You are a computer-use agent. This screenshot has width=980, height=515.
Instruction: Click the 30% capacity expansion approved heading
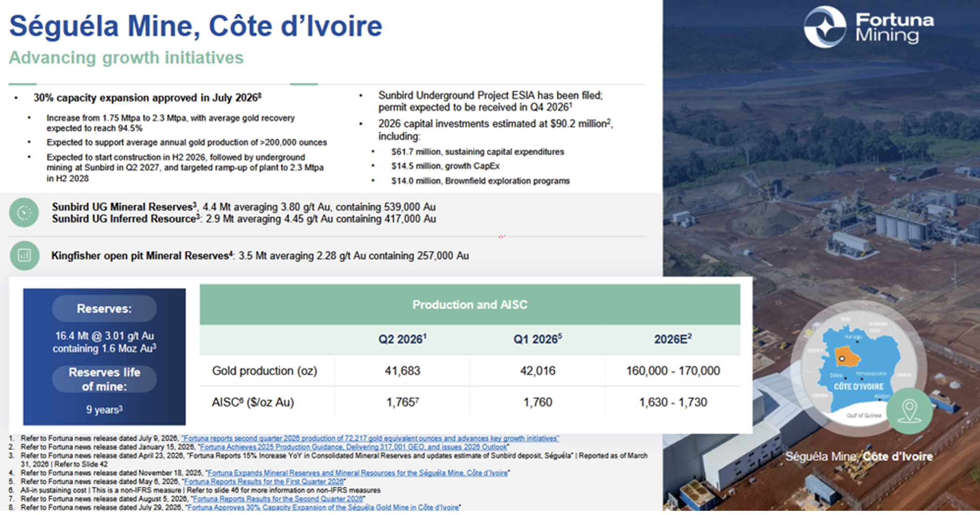[x=147, y=98]
